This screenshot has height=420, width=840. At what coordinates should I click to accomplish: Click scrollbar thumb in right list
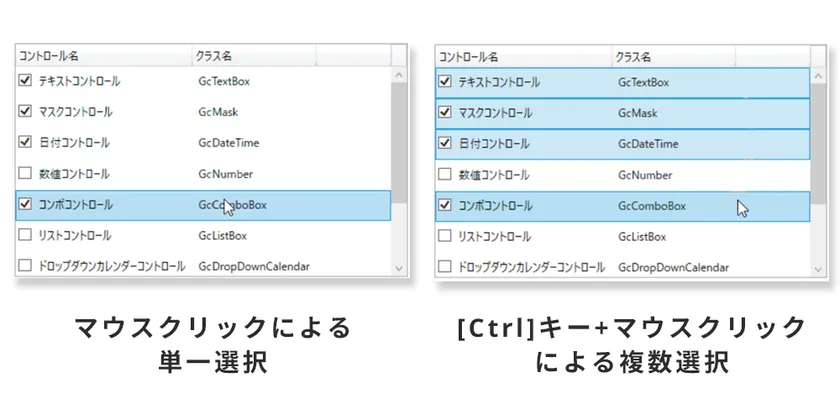point(818,144)
